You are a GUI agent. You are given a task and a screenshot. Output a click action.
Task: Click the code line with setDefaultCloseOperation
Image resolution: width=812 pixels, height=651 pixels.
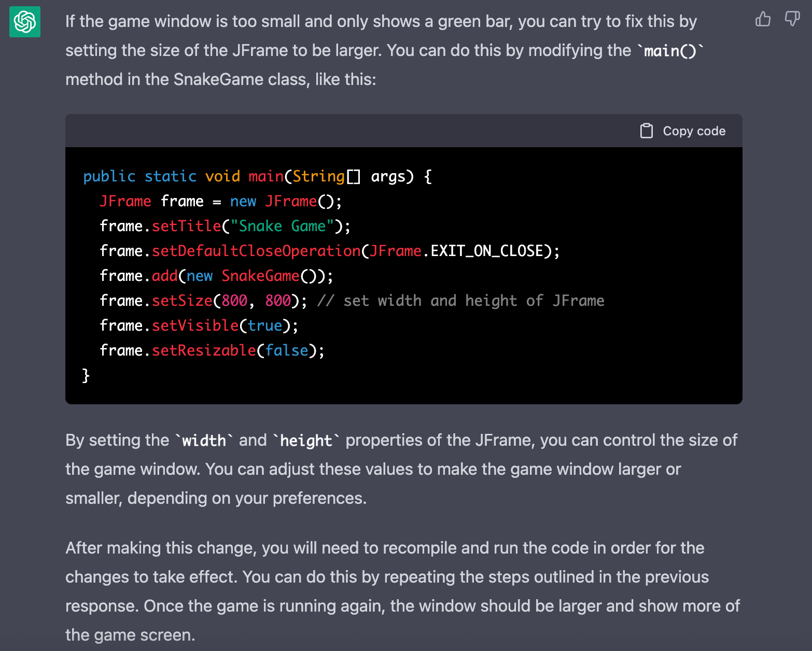pos(329,251)
